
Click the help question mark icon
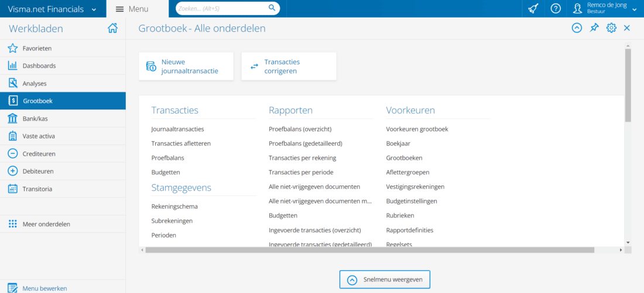(x=556, y=9)
